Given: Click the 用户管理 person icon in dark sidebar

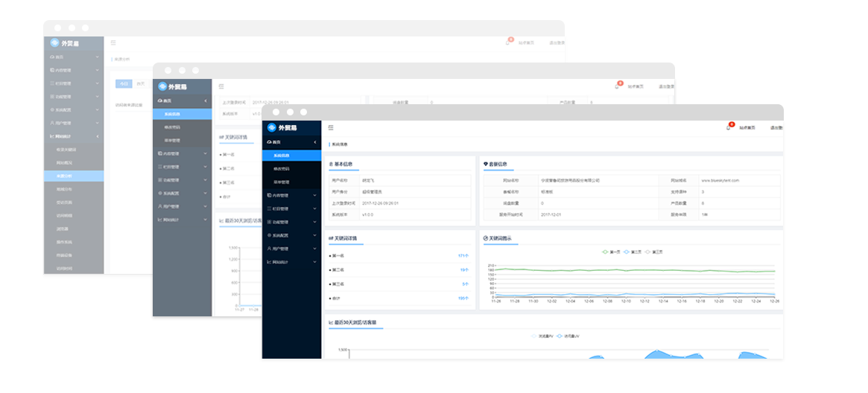Looking at the screenshot, I should (269, 249).
